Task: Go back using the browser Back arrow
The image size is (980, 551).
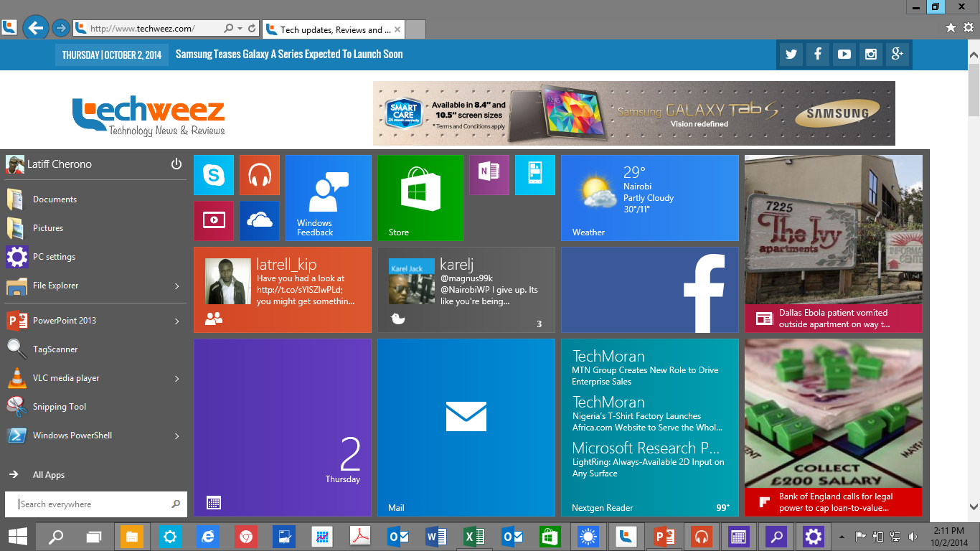Action: point(35,29)
